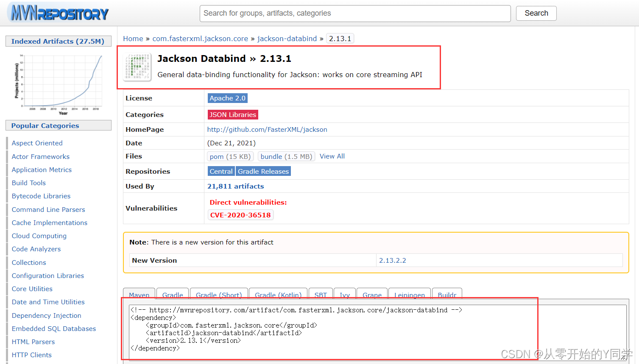Open Build Tools category

pyautogui.click(x=29, y=183)
